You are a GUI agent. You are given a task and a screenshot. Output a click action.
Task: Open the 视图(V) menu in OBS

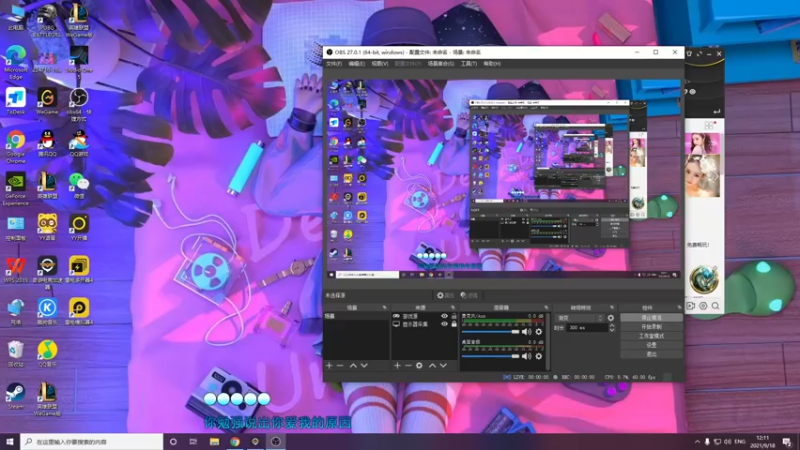(x=380, y=64)
